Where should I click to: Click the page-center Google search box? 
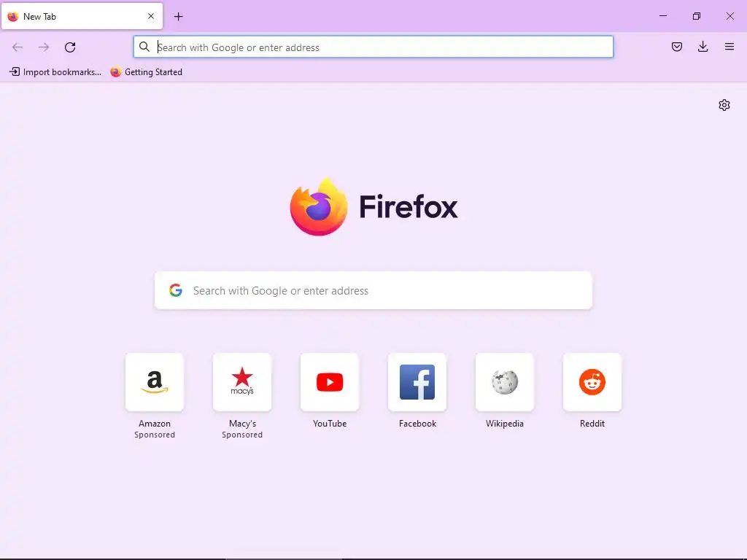point(373,290)
